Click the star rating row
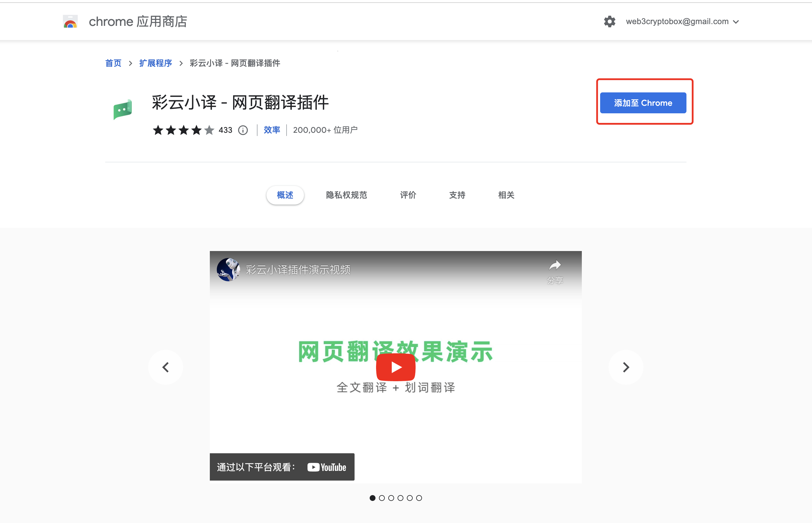This screenshot has width=812, height=523. coord(183,130)
